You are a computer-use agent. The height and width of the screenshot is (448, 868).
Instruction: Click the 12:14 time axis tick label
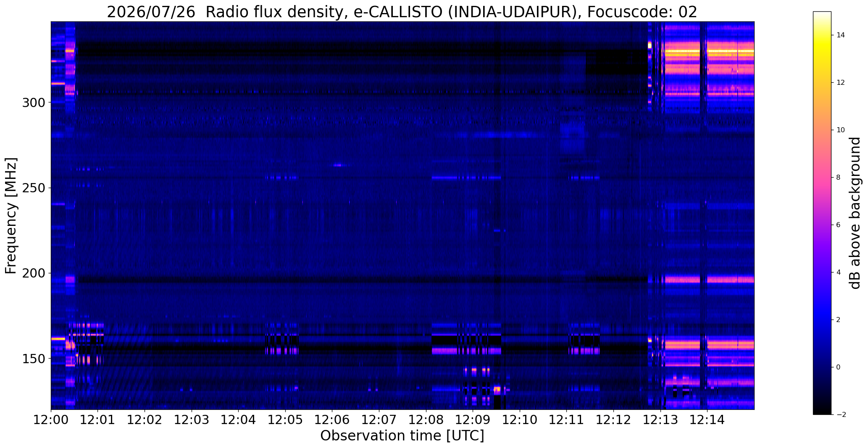[x=707, y=419]
